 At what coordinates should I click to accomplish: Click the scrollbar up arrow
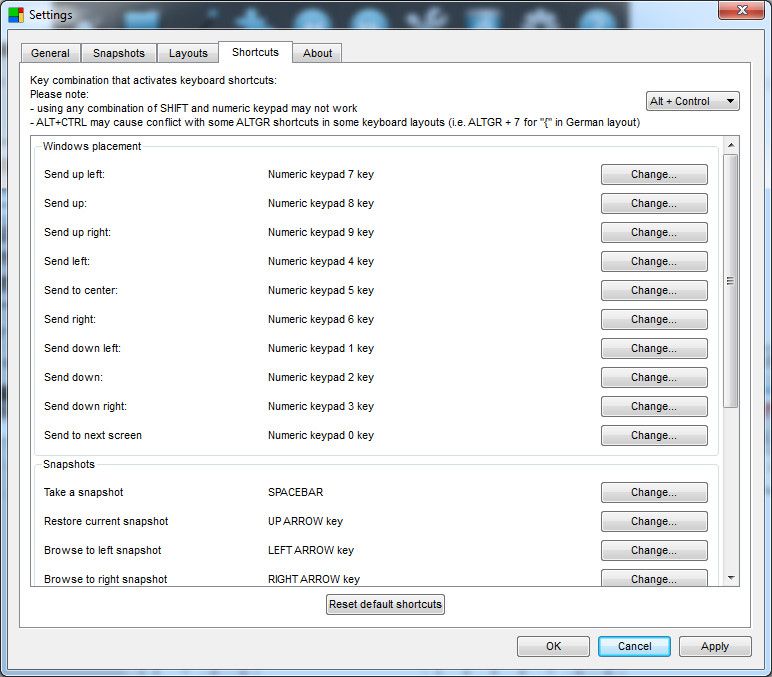(731, 145)
